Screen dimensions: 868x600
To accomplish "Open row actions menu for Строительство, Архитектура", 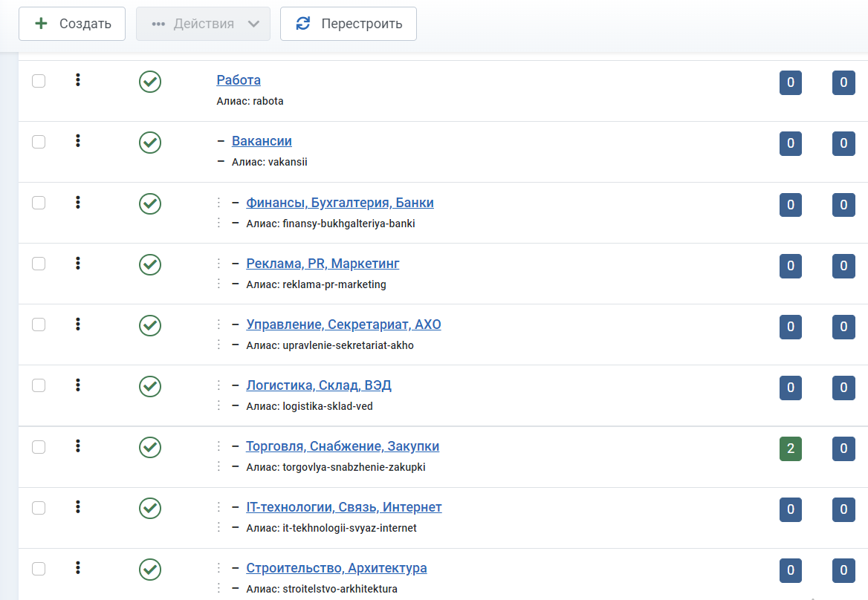I will pyautogui.click(x=77, y=568).
